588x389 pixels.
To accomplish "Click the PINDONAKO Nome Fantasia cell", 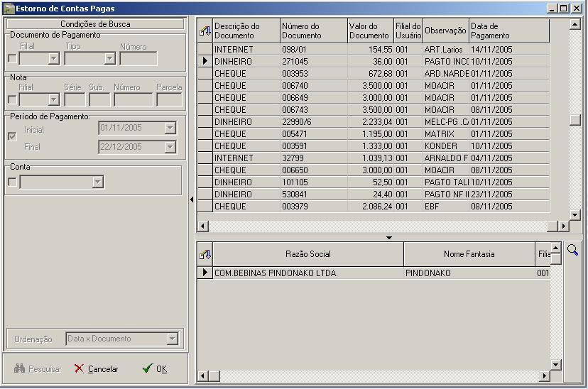I will [x=469, y=273].
